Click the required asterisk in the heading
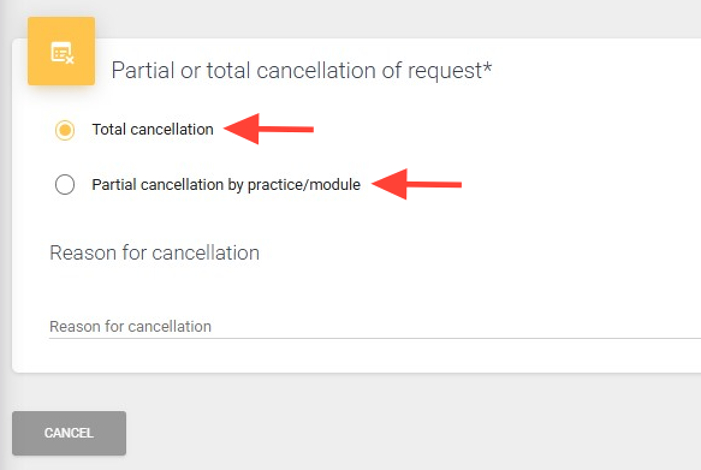Screen dimensions: 701x470 [x=488, y=69]
